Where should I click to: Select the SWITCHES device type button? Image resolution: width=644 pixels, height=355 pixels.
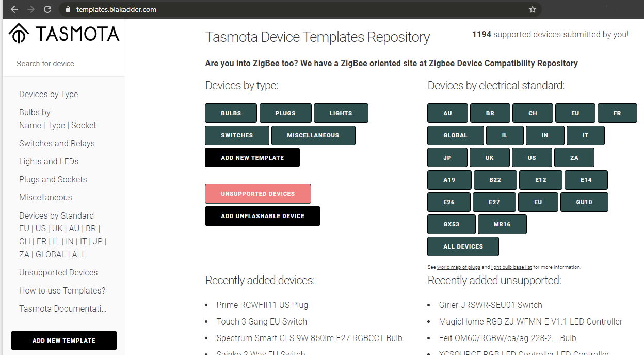point(237,135)
